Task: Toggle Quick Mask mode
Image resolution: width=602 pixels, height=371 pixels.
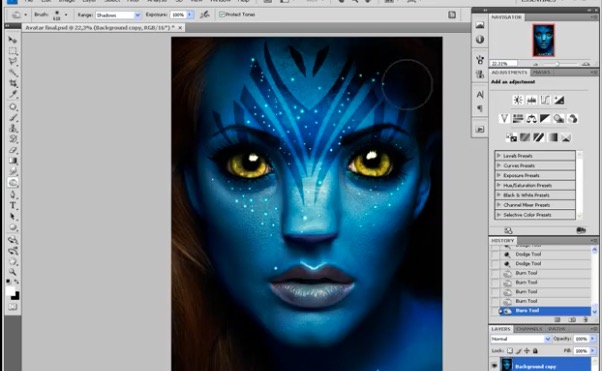Action: pyautogui.click(x=13, y=307)
